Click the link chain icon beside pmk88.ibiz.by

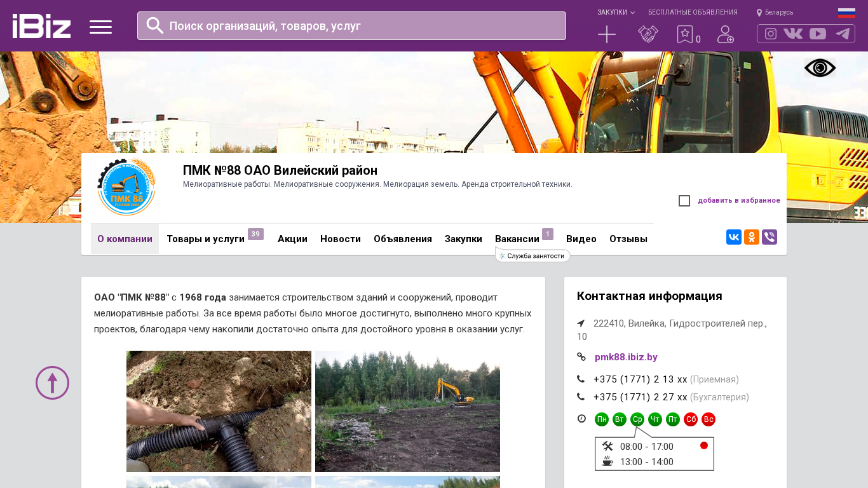coord(581,357)
